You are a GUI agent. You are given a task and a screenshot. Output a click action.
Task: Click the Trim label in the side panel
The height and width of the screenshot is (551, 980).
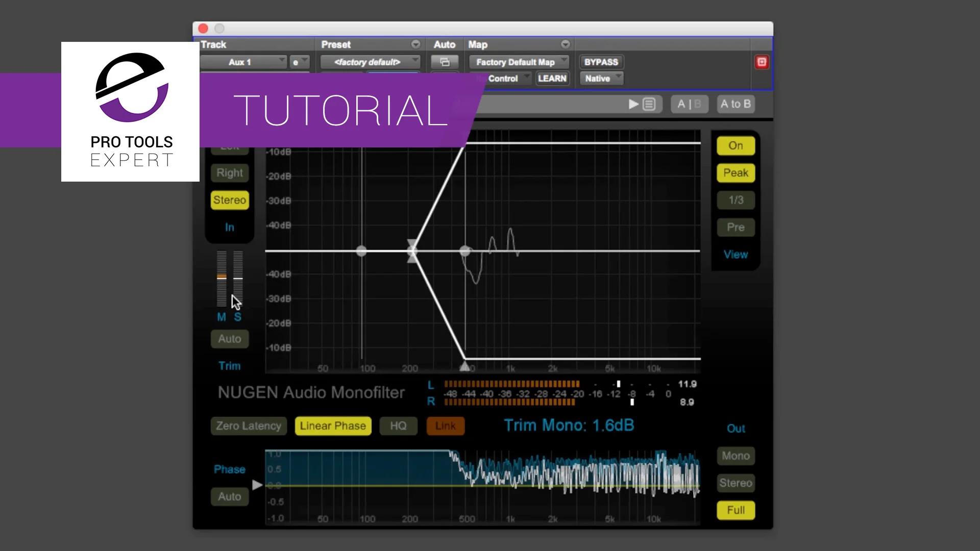click(229, 365)
